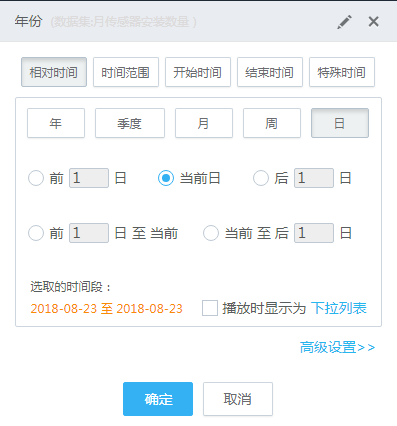Select the 年 granularity button
Image resolution: width=397 pixels, height=426 pixels.
(56, 123)
